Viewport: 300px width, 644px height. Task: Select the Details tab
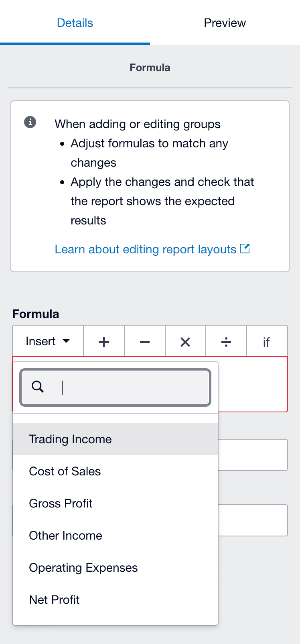75,23
